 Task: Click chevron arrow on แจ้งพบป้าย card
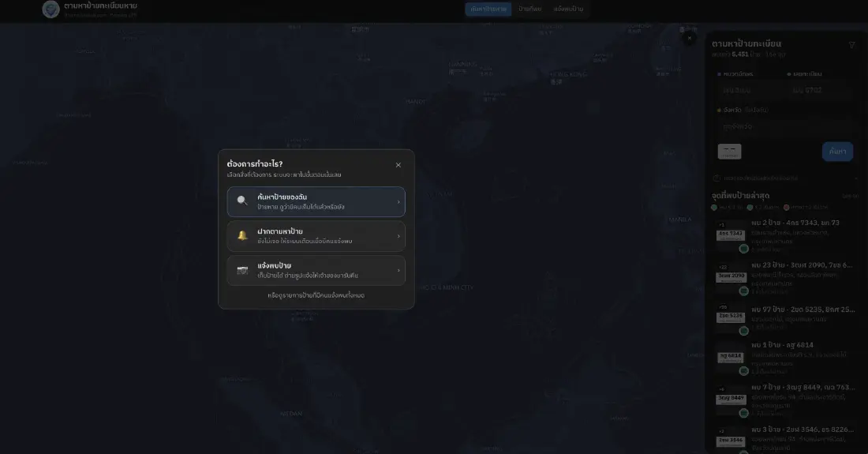[398, 271]
